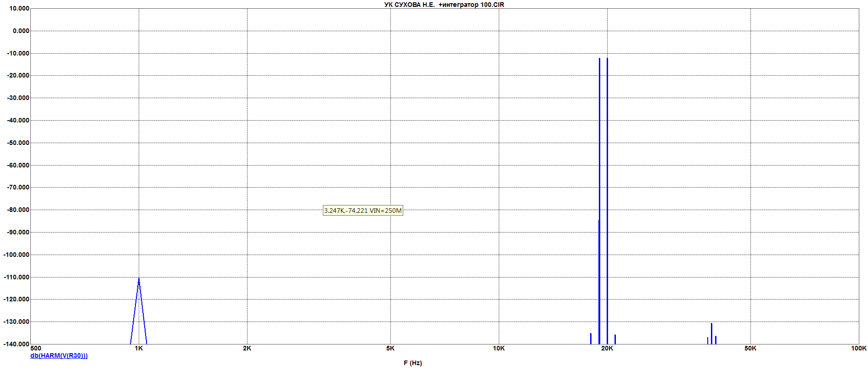Click the -120.000 dB axis label
868x372 pixels.
point(17,299)
